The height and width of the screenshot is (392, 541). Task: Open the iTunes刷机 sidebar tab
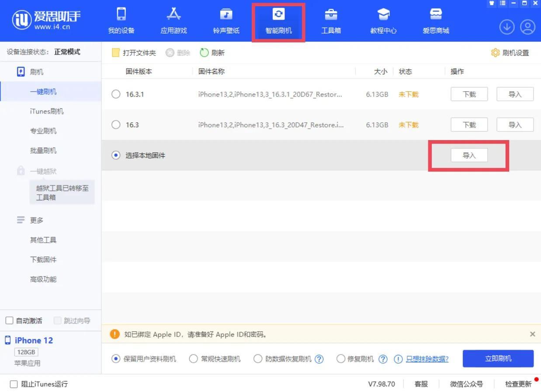(x=47, y=111)
